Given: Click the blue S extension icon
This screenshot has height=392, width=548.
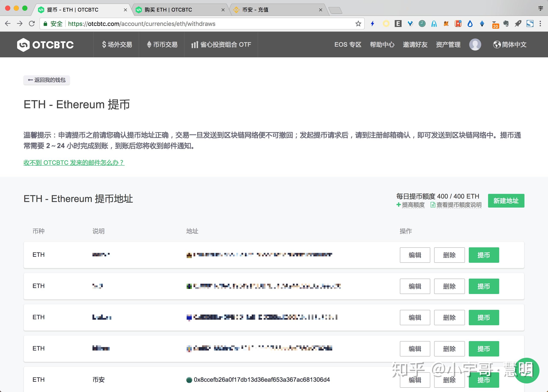Looking at the screenshot, I should 530,24.
